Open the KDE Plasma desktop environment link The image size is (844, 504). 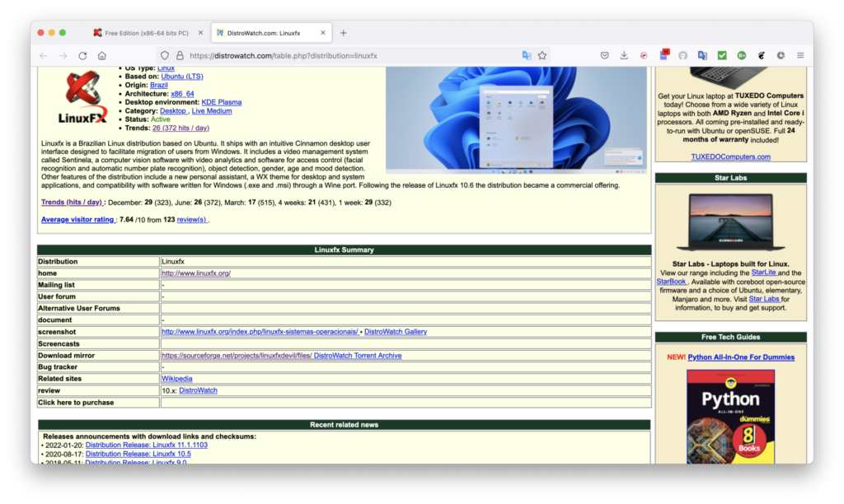pyautogui.click(x=222, y=102)
